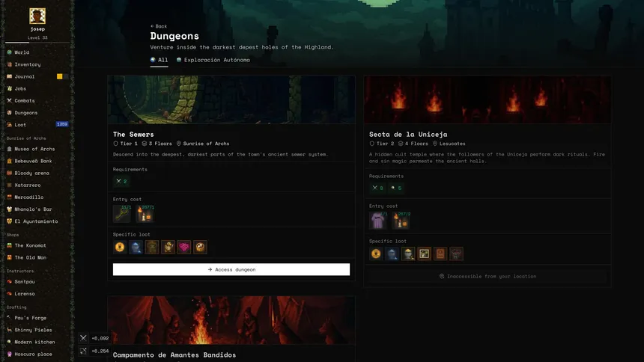Image resolution: width=644 pixels, height=362 pixels.
Task: Click the yellow Journal notification badge
Action: (x=59, y=76)
